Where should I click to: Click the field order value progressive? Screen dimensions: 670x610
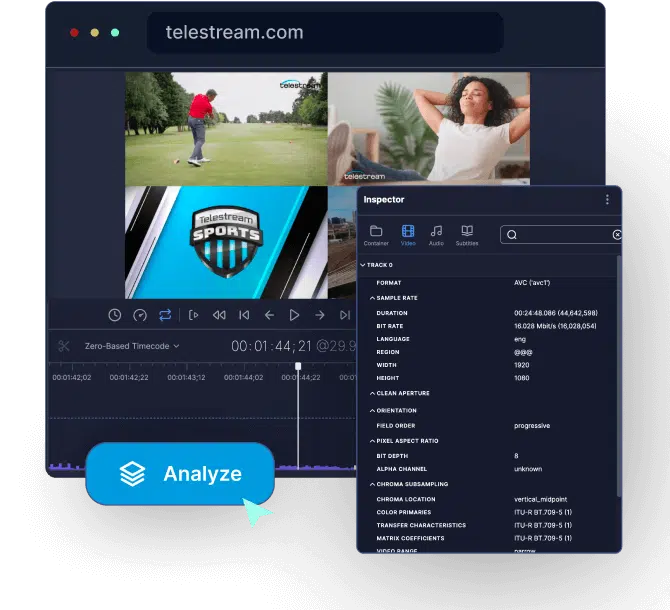pos(532,426)
